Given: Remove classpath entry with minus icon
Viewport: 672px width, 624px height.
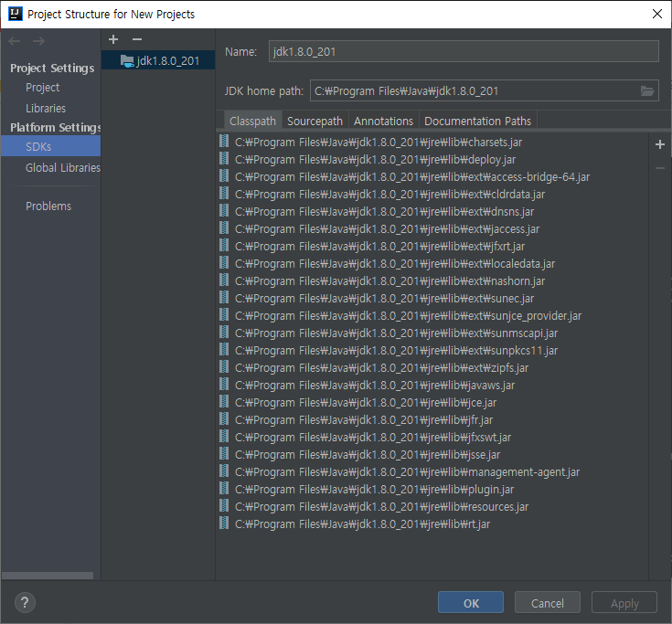Looking at the screenshot, I should [660, 168].
